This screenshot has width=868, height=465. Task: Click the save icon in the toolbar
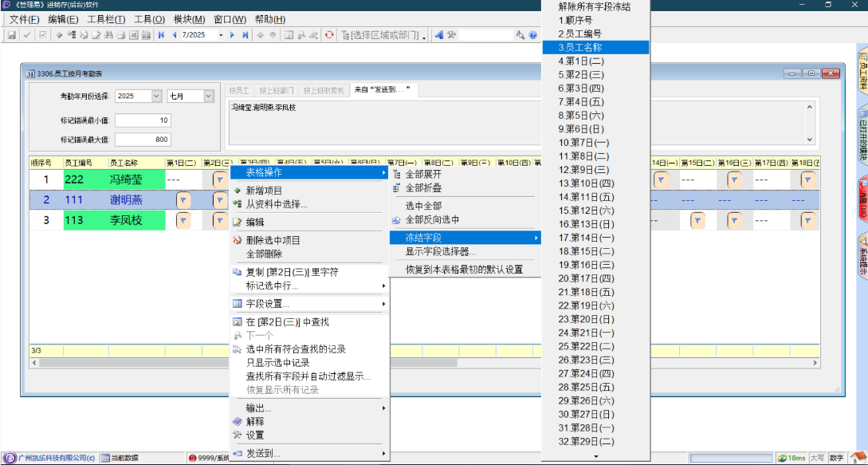(12, 35)
